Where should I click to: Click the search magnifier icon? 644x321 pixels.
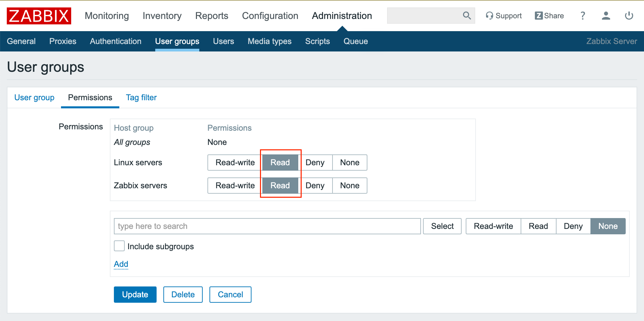[x=467, y=16]
